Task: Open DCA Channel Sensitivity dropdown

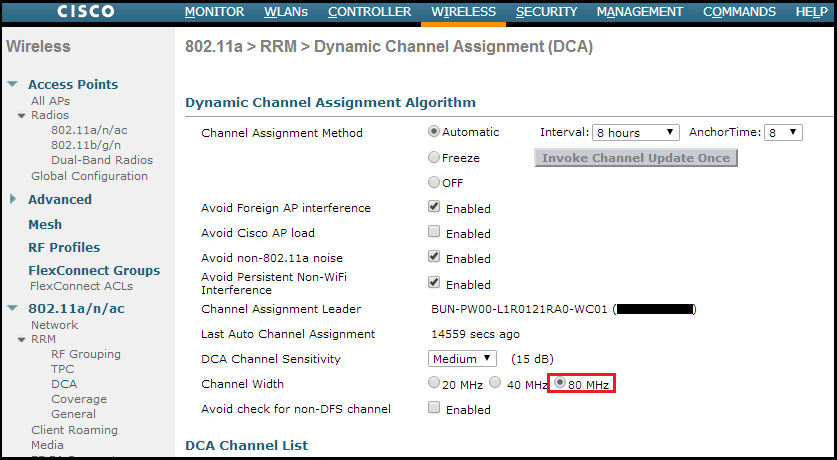Action: tap(462, 358)
